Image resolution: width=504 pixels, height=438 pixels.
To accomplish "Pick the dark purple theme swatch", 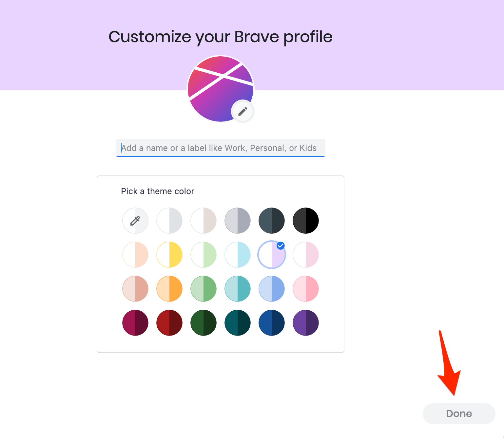I will (306, 323).
